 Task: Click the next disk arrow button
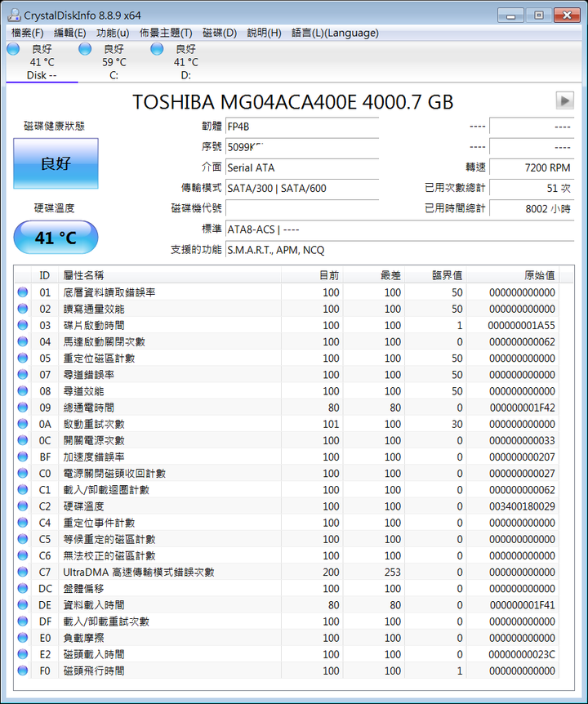tap(564, 100)
